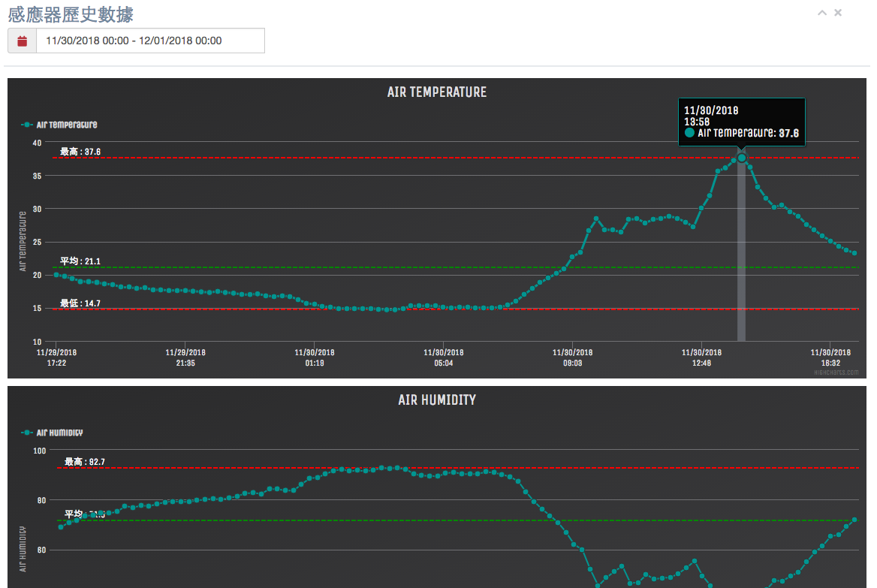Toggle the Air Temperature legend series

coord(59,125)
